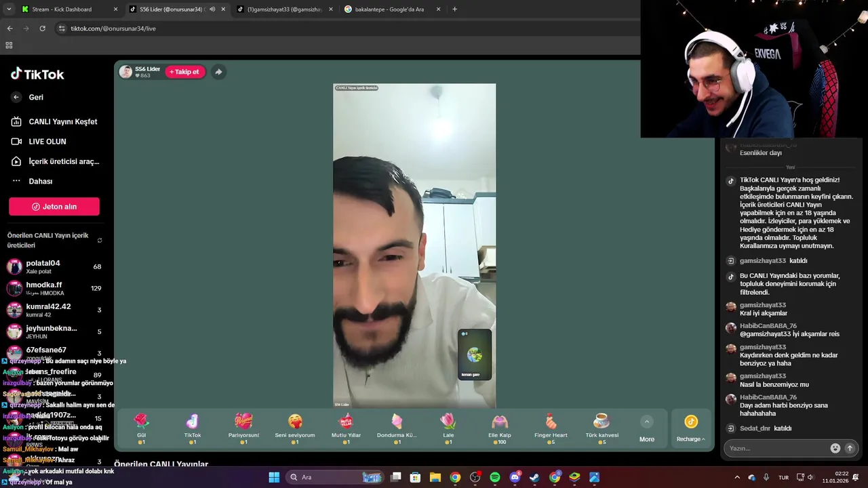This screenshot has width=868, height=488.
Task: Go back with the Geri arrow
Action: pos(16,97)
